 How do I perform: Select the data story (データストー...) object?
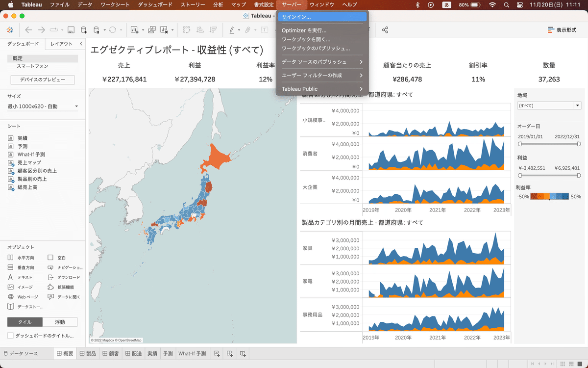25,307
